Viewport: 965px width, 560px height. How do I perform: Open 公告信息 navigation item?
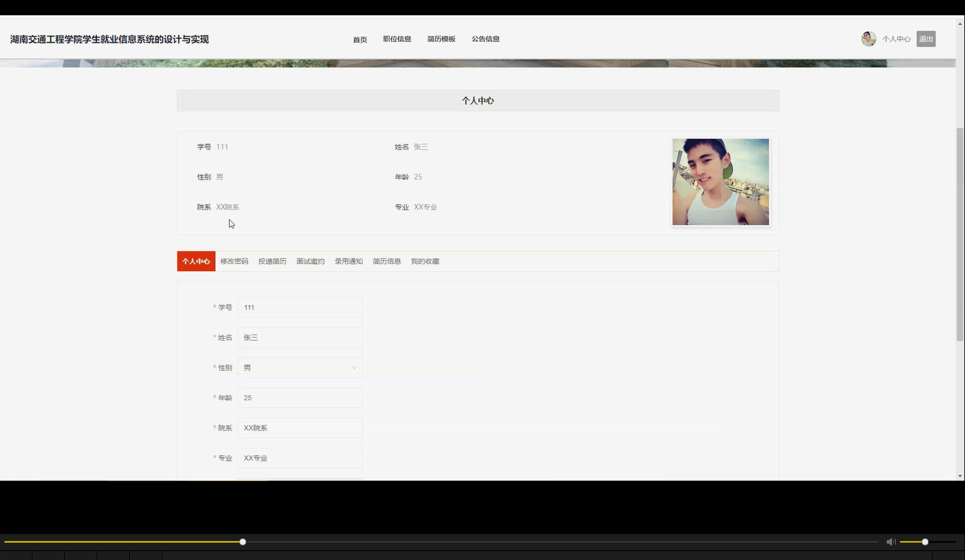tap(485, 39)
